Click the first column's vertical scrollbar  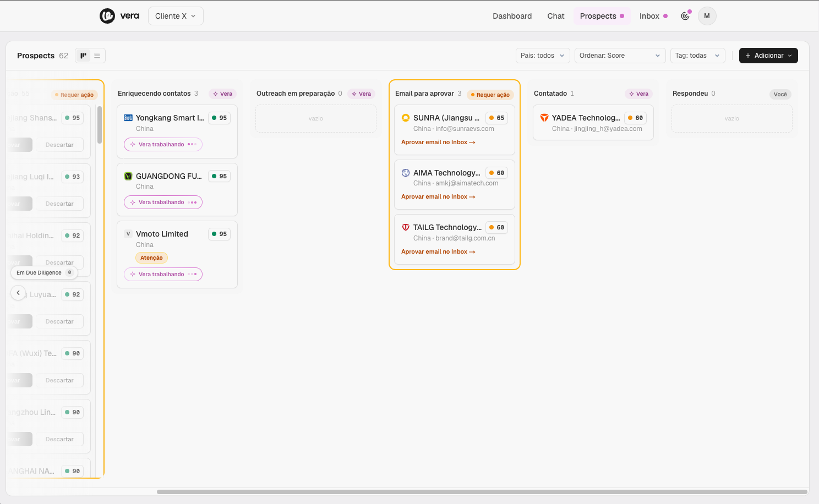pyautogui.click(x=100, y=124)
